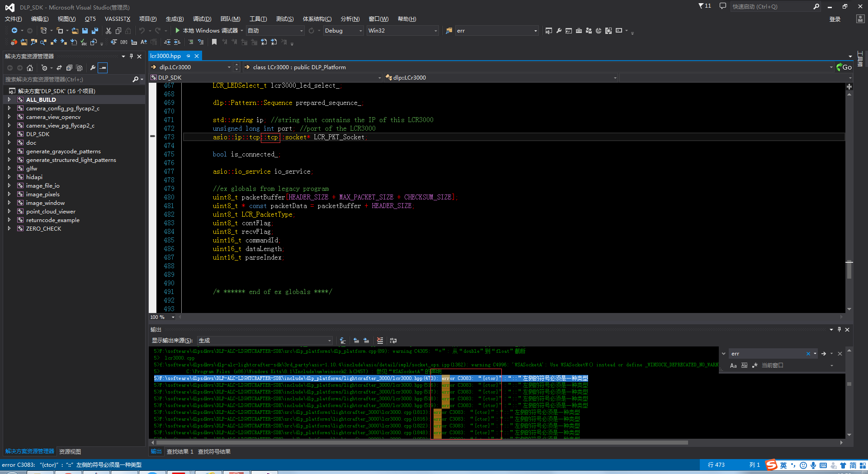Toggle bookmark on the current line

tap(214, 42)
